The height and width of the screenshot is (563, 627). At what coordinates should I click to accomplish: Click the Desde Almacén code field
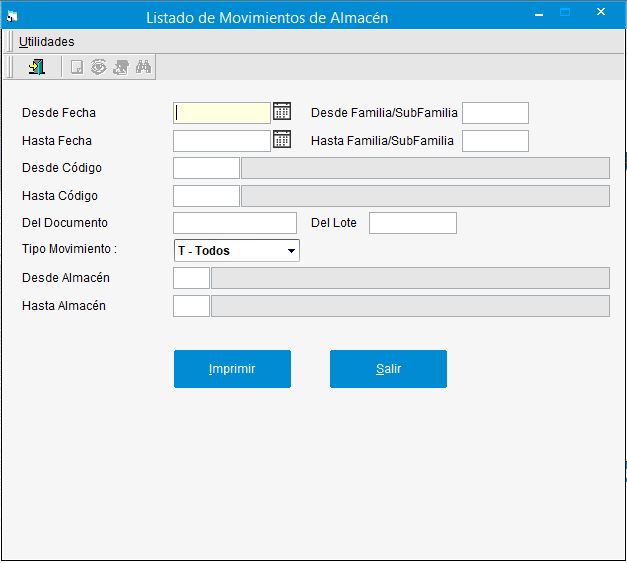192,278
